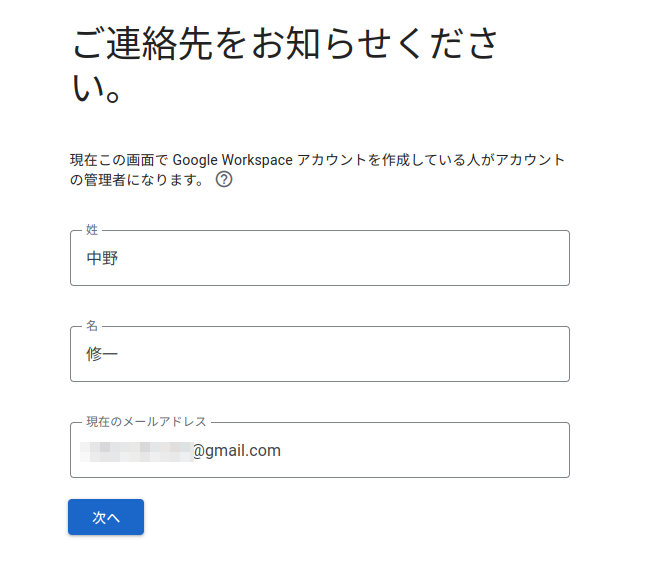Viewport: 645px width, 561px height.
Task: Click the 名 field label
Action: click(92, 326)
